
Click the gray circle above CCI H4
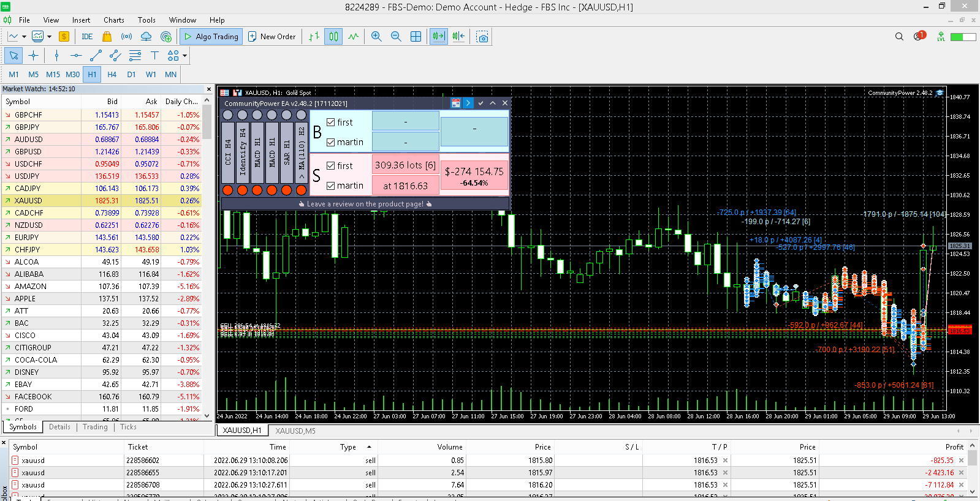pos(228,115)
